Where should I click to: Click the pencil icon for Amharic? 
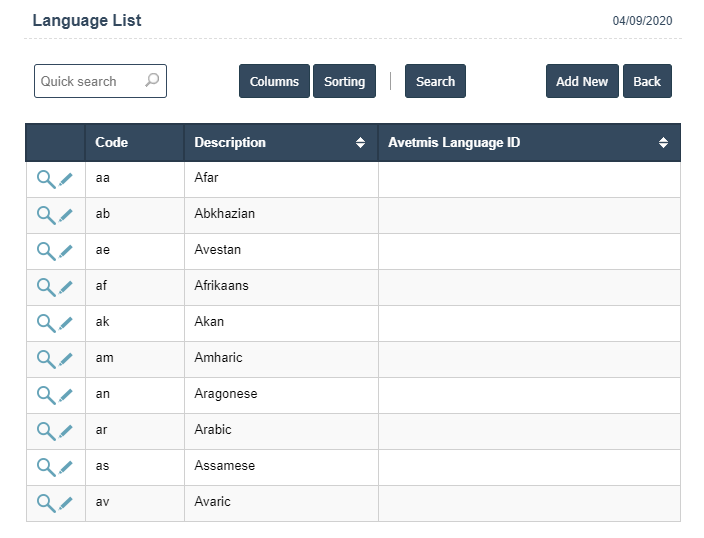click(66, 359)
